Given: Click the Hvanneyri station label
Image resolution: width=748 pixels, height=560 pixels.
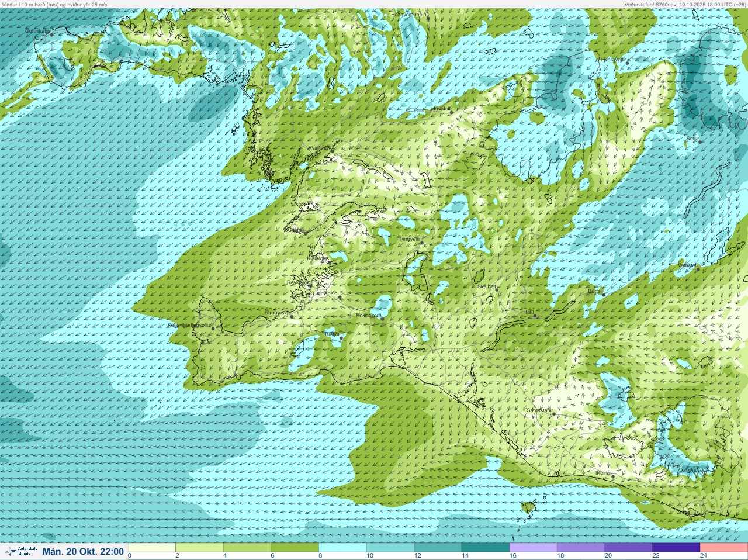Looking at the screenshot, I should pyautogui.click(x=320, y=148).
